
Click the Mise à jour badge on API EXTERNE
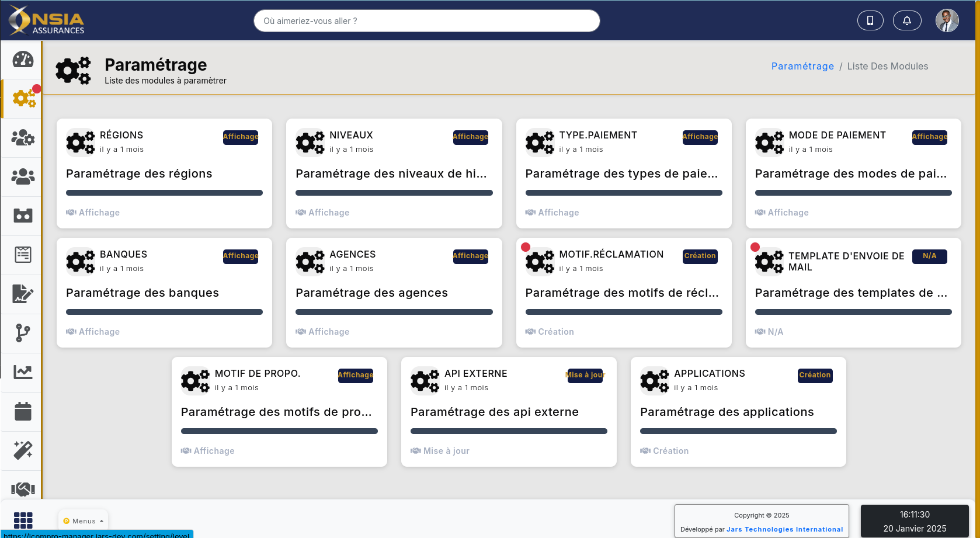(585, 375)
